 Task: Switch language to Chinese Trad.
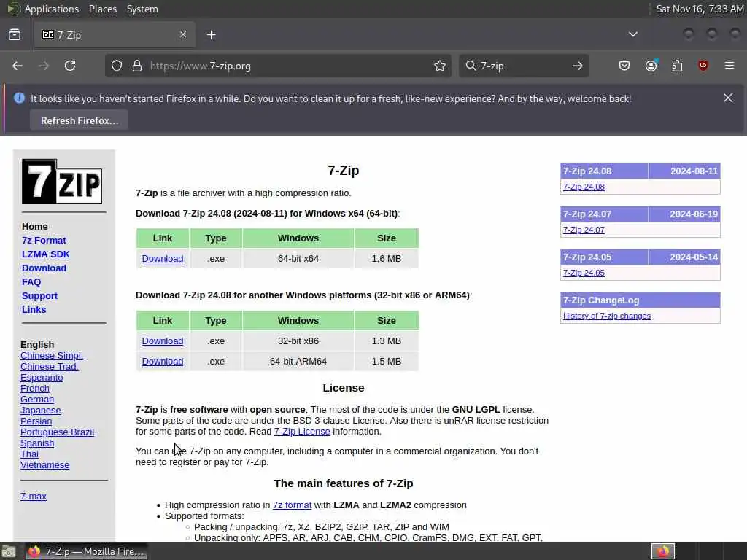click(49, 367)
